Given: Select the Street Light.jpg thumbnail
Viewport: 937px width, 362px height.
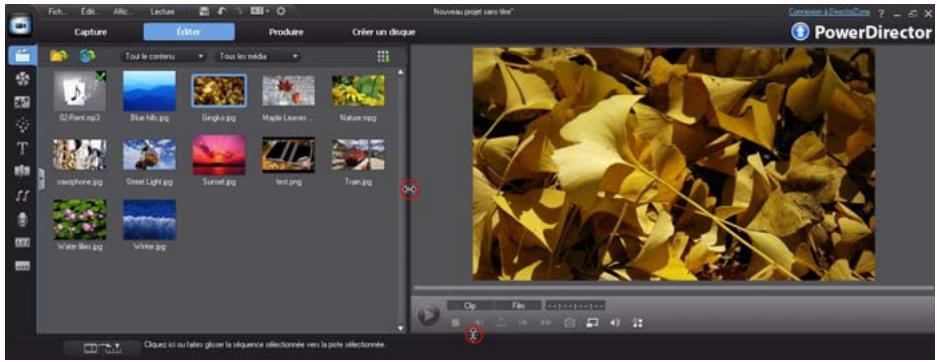Looking at the screenshot, I should tap(149, 155).
